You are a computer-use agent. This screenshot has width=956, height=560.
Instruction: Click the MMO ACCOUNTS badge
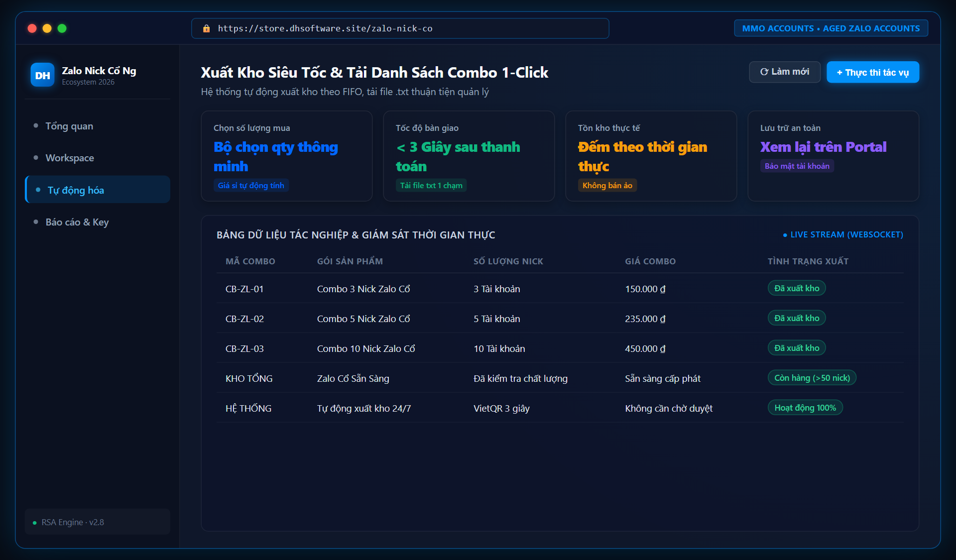831,28
